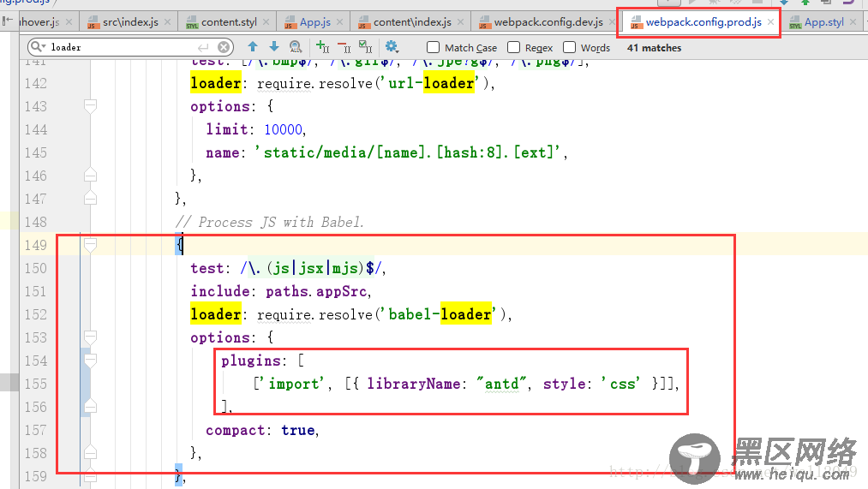Click the STYL file icon on App.styl tab

[795, 22]
